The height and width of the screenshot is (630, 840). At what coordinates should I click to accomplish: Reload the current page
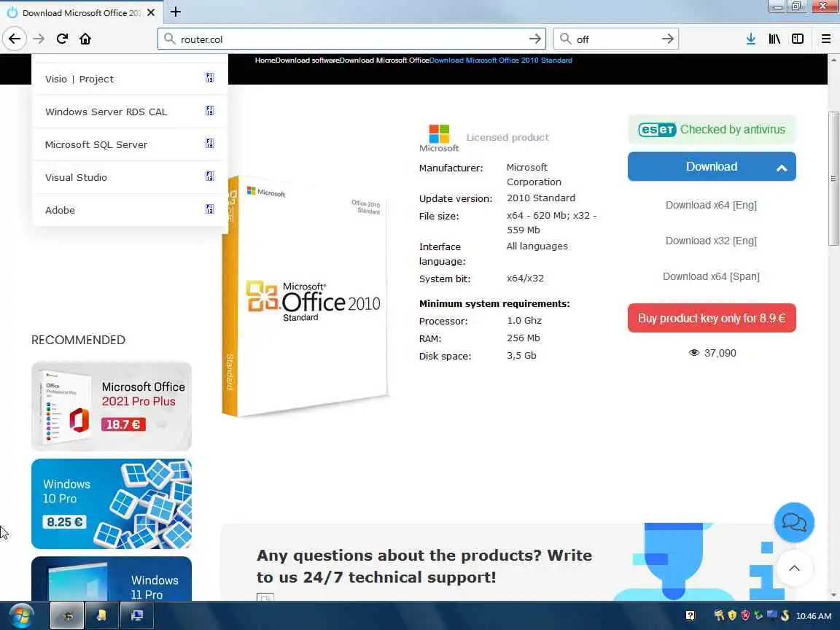[x=62, y=39]
